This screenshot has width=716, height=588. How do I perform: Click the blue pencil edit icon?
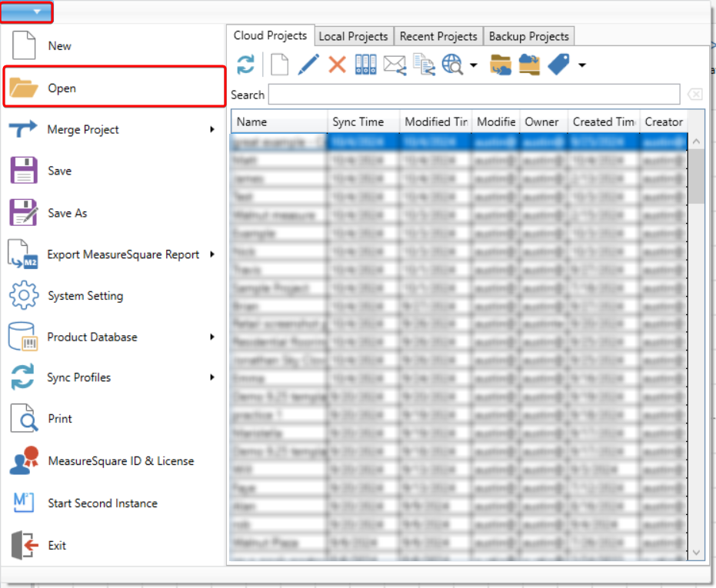[308, 65]
